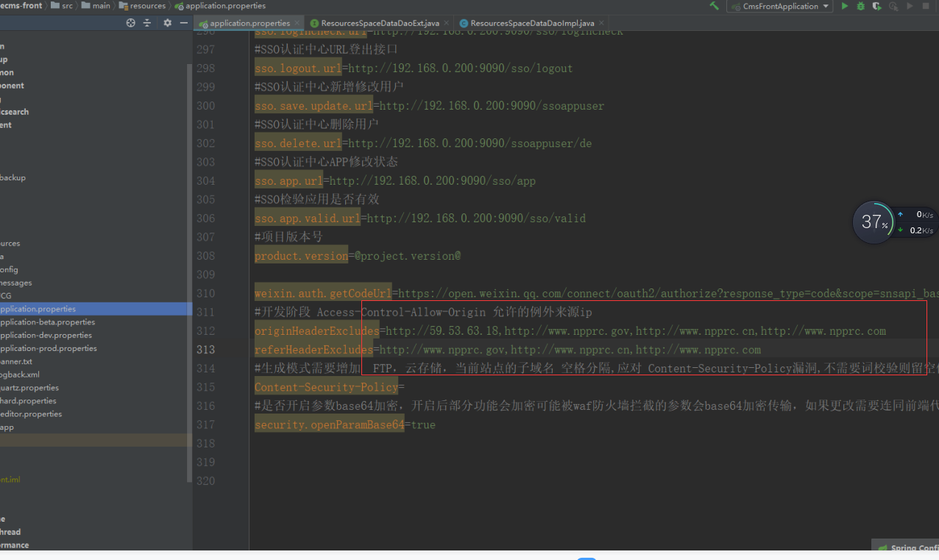Click the src breadcrumb folder
The image size is (939, 560).
click(67, 6)
